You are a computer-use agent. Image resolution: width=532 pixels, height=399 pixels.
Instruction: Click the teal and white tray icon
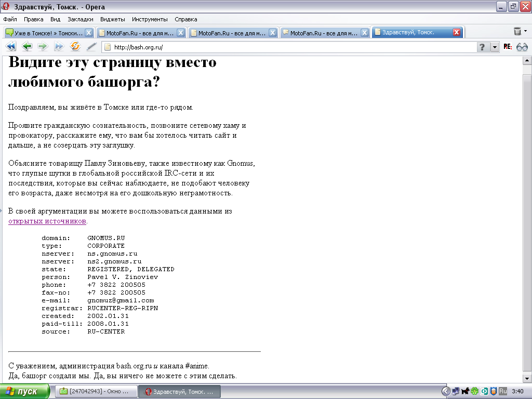(484, 391)
